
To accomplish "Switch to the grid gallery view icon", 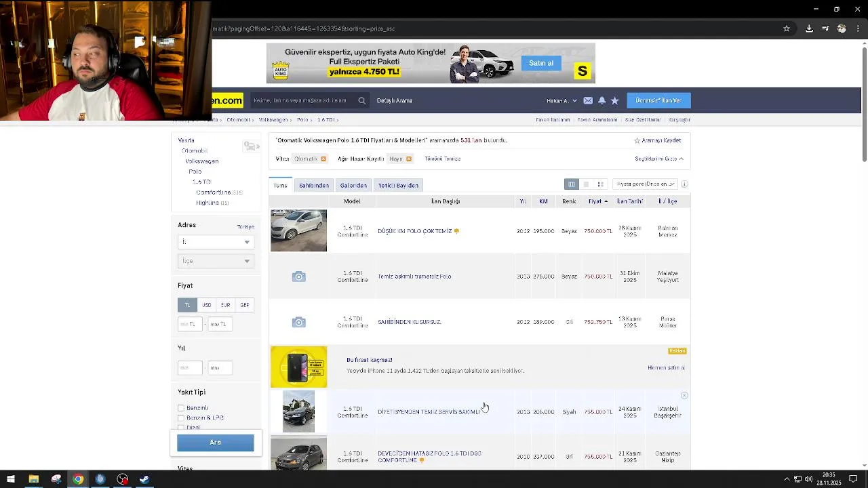I will [600, 184].
